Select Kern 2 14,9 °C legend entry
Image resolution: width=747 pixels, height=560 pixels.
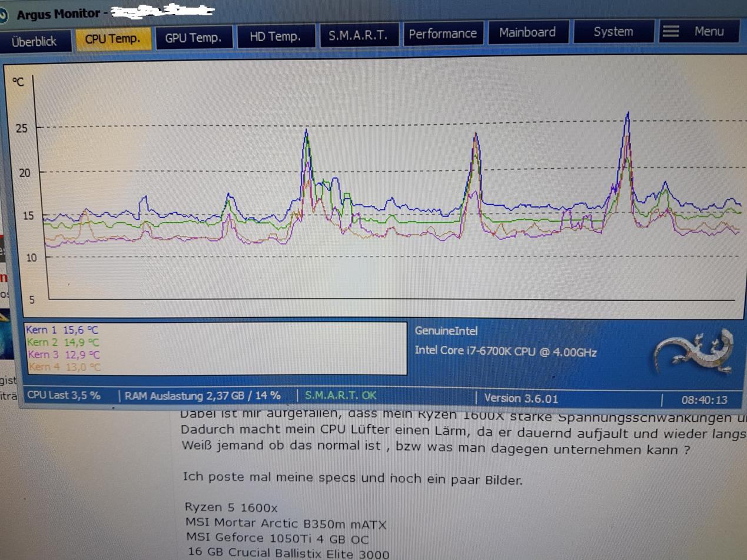pos(62,342)
